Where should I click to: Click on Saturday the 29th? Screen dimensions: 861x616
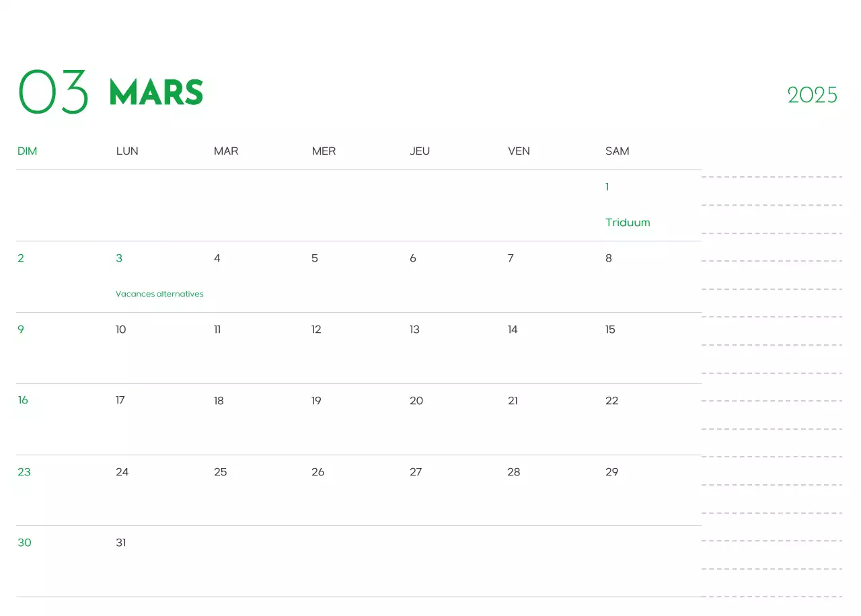[x=611, y=472]
